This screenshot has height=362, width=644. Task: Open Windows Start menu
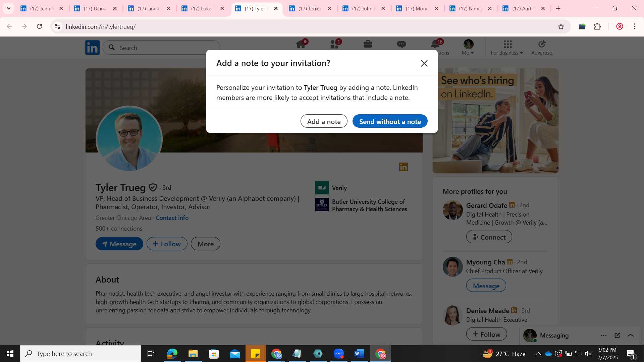[x=10, y=354]
